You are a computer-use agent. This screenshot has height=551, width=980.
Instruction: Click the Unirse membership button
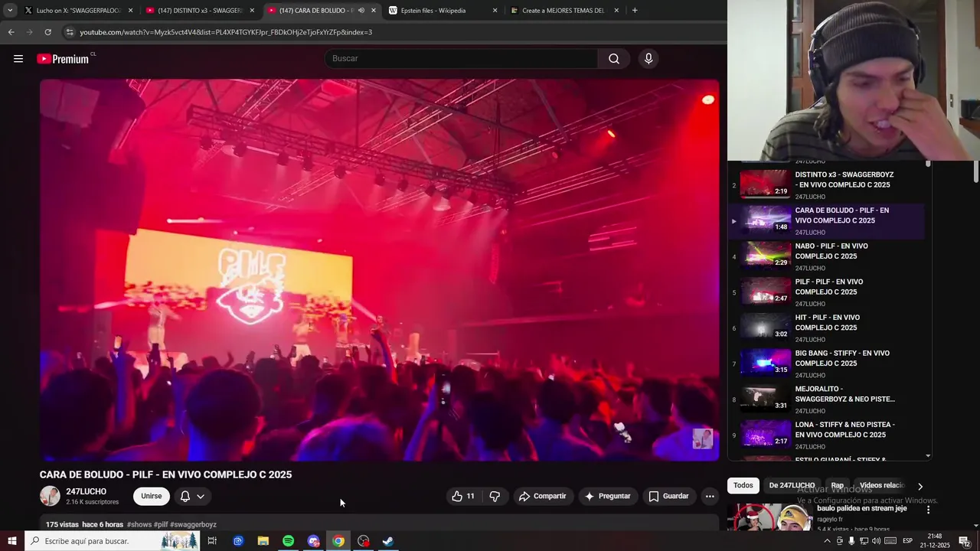(152, 496)
